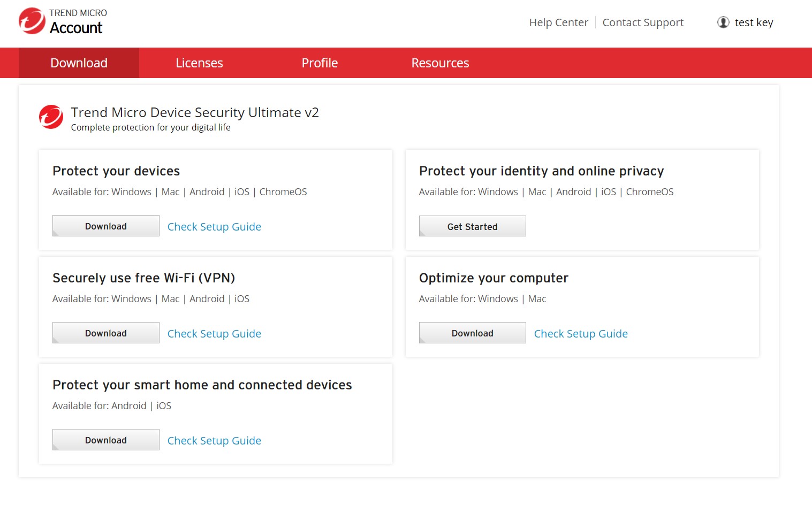Open the user account avatar menu

coord(724,22)
